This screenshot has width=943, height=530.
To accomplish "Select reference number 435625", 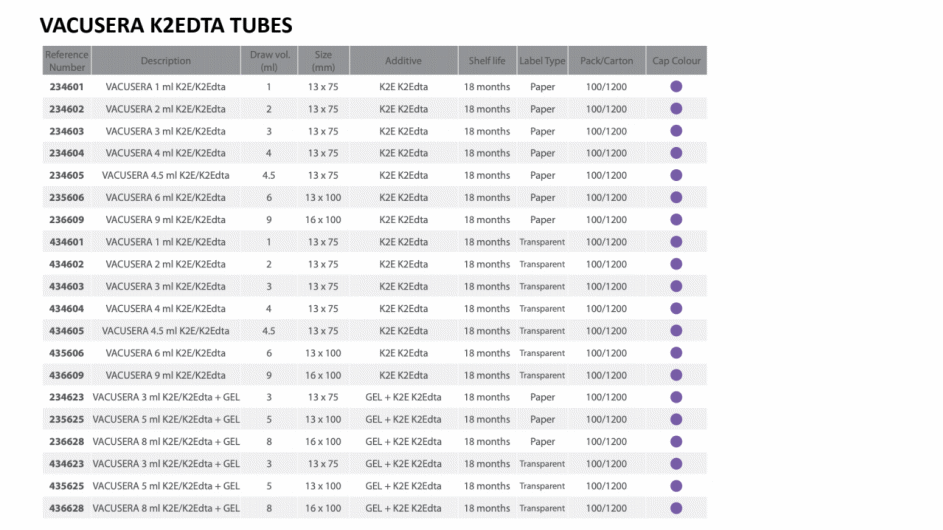I will [67, 486].
